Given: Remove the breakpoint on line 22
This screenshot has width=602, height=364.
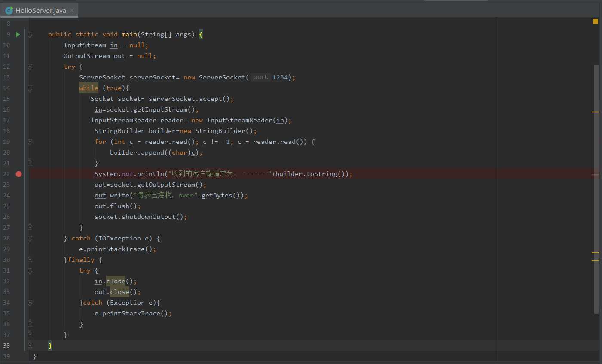Looking at the screenshot, I should tap(18, 174).
